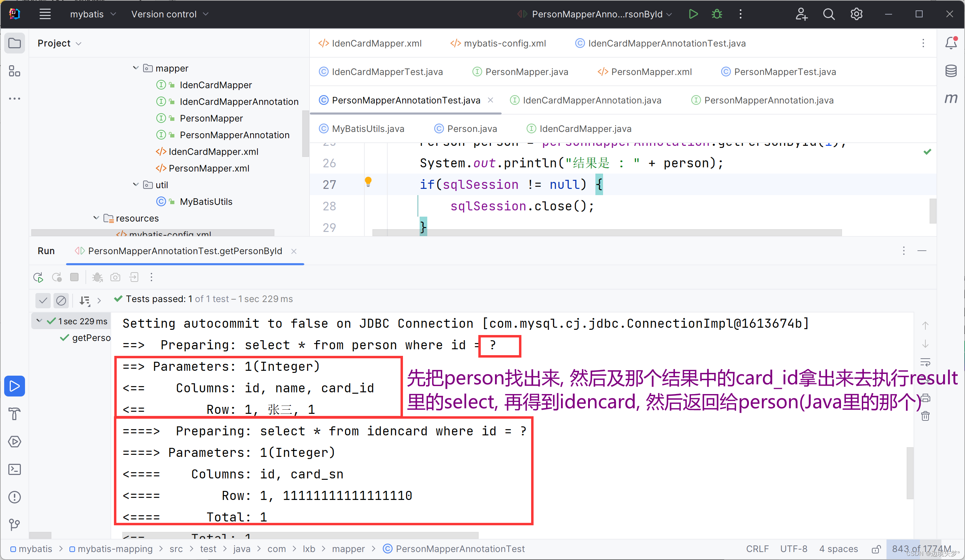Image resolution: width=965 pixels, height=560 pixels.
Task: Switch to mybatis-config.xml editor tab
Action: click(498, 43)
